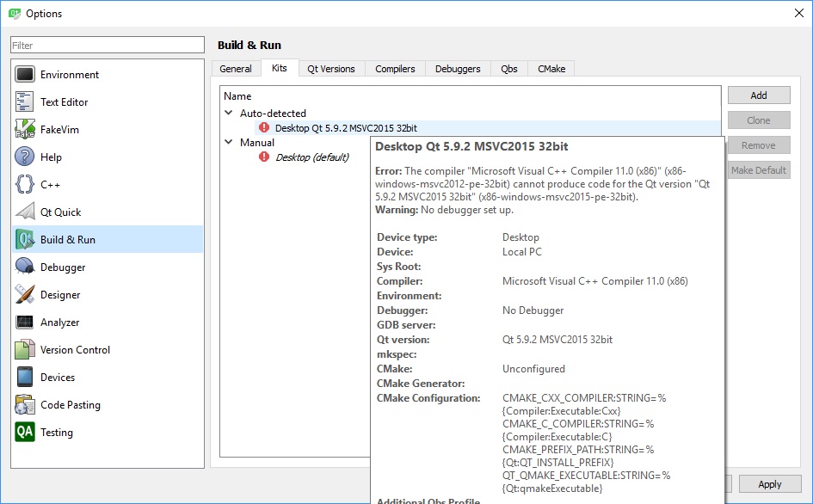Select the Debugger category label
This screenshot has width=813, height=504.
pos(63,267)
